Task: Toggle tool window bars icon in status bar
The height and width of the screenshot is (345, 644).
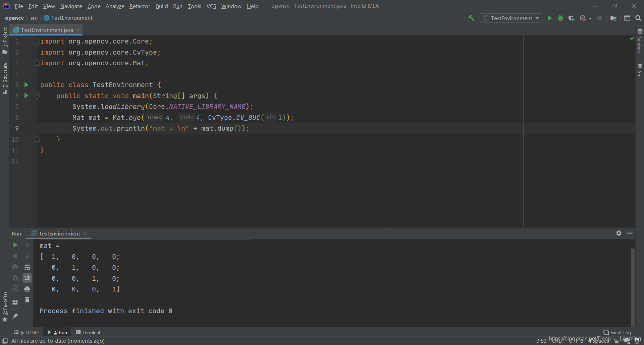Action: tap(5, 341)
